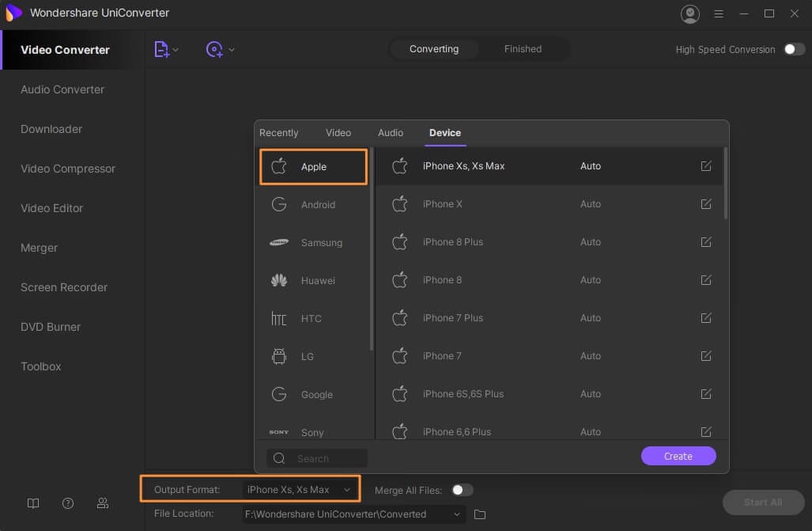Click the Add Files icon

pos(161,49)
